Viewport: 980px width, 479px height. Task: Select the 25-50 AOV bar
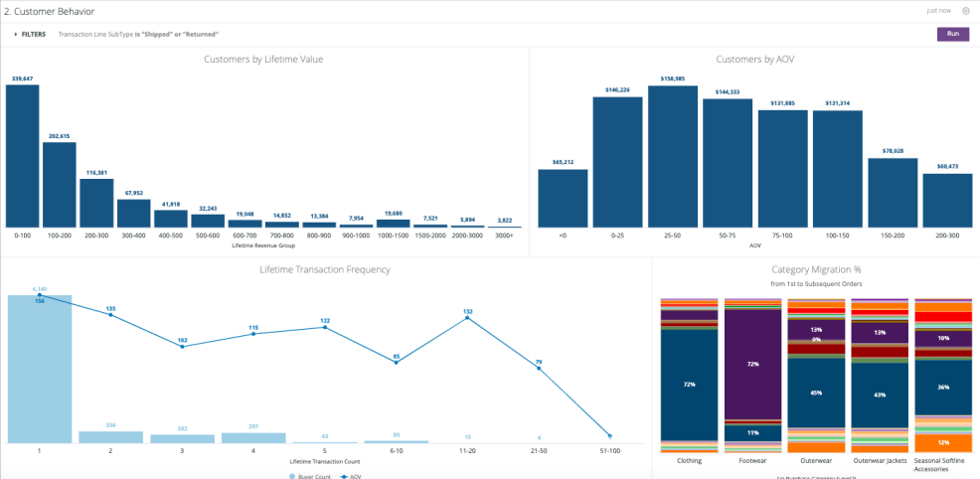(x=673, y=157)
